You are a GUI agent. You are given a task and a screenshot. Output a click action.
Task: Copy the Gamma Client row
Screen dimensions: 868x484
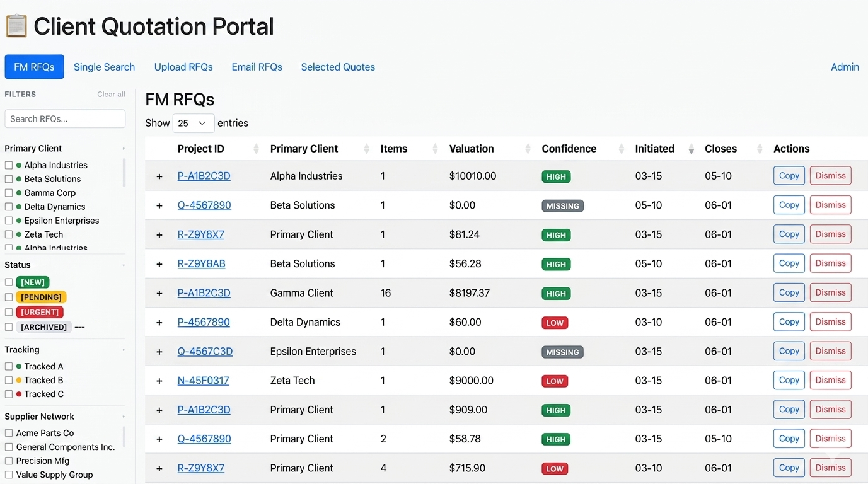pos(789,292)
